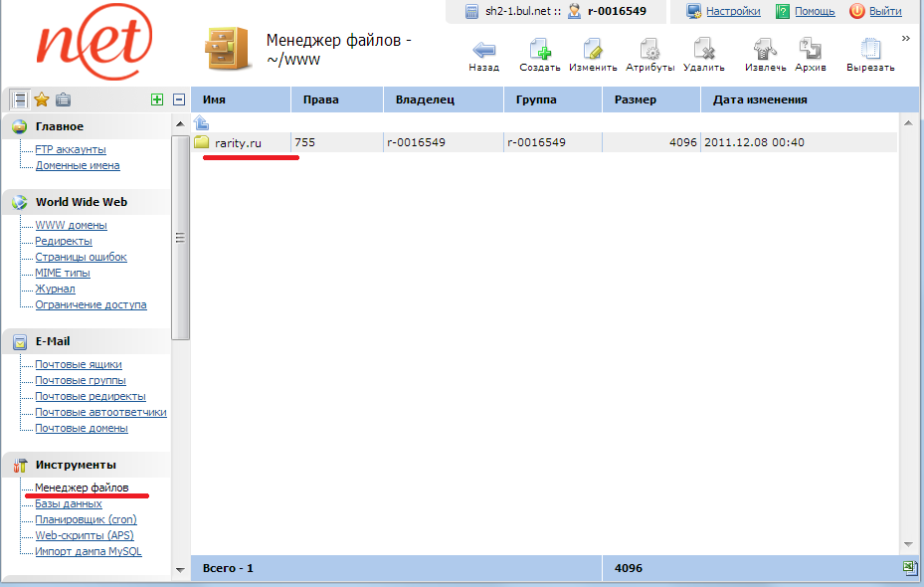Click the Создать create file icon
This screenshot has width=924, height=587.
(539, 50)
